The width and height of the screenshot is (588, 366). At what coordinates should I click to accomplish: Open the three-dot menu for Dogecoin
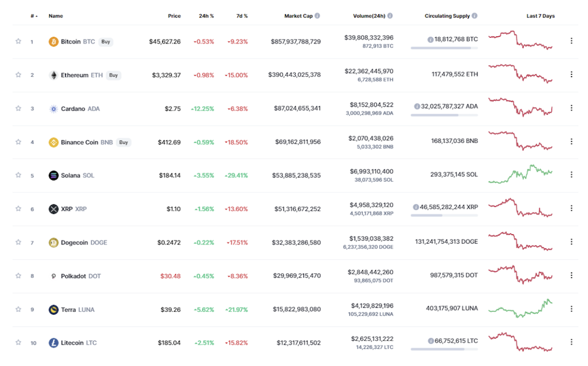[571, 241]
